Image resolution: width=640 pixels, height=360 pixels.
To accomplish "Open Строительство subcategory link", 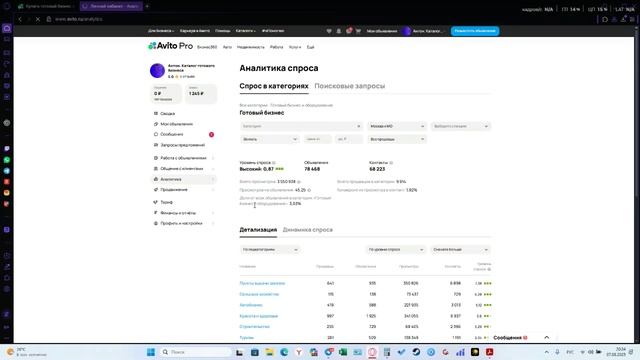I will click(254, 327).
